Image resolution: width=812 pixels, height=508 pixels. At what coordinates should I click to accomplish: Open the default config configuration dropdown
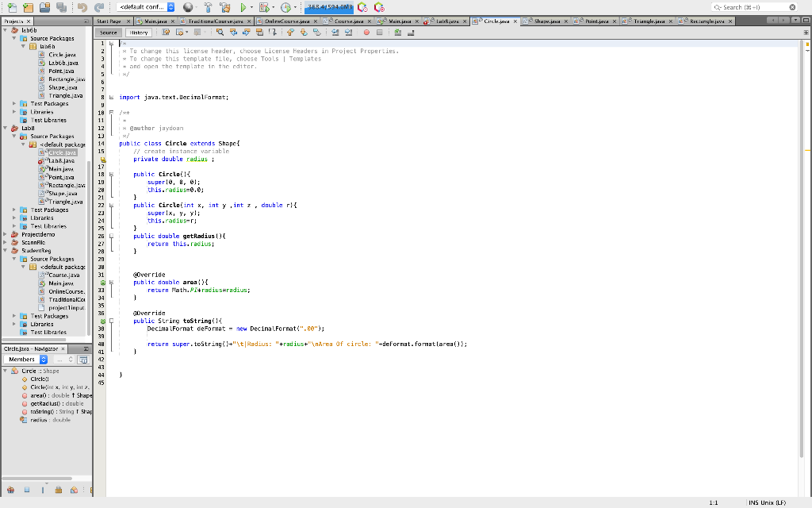click(170, 6)
